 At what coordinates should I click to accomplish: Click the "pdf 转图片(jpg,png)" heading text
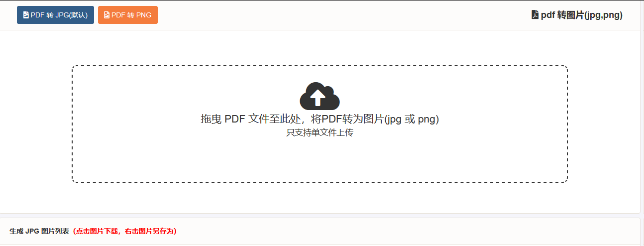click(582, 15)
